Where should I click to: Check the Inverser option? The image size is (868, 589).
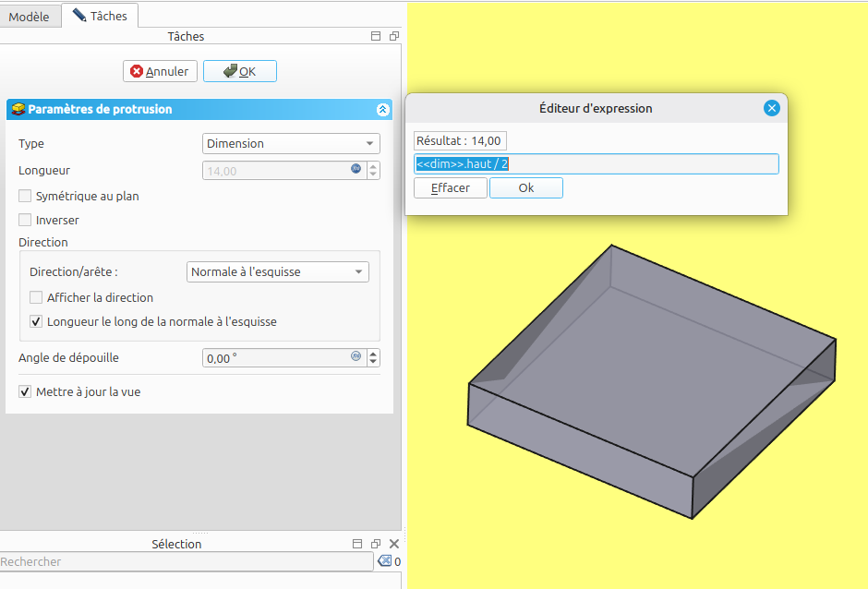pos(25,220)
